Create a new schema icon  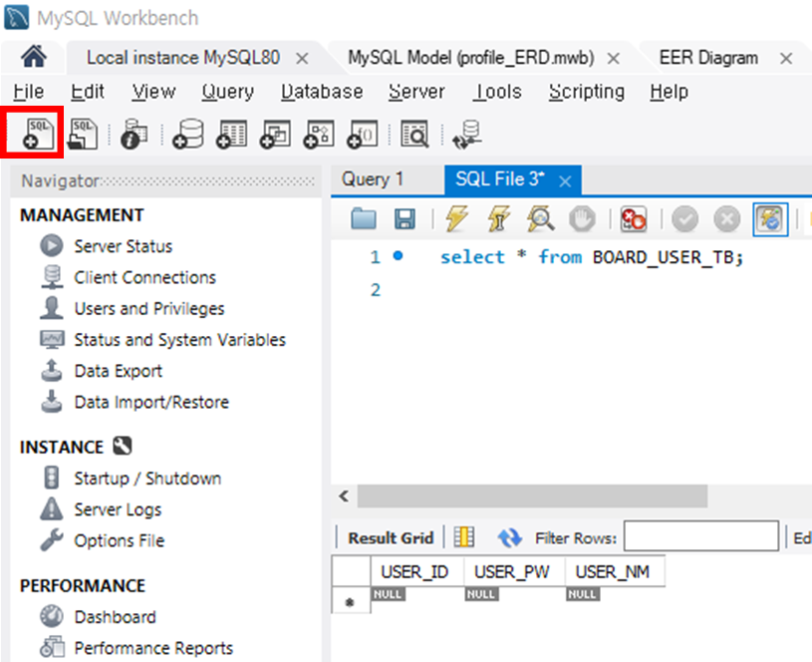coord(187,135)
